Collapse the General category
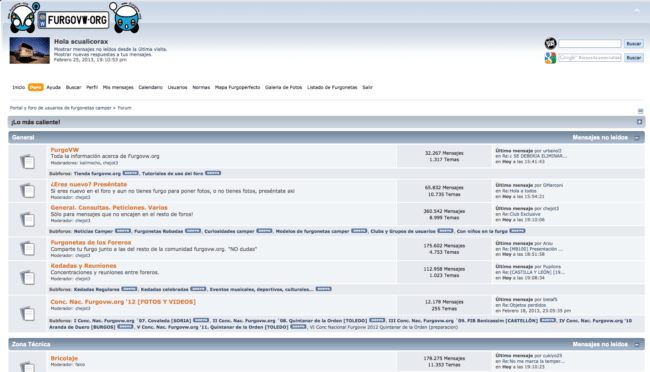The width and height of the screenshot is (650, 372). [x=637, y=138]
